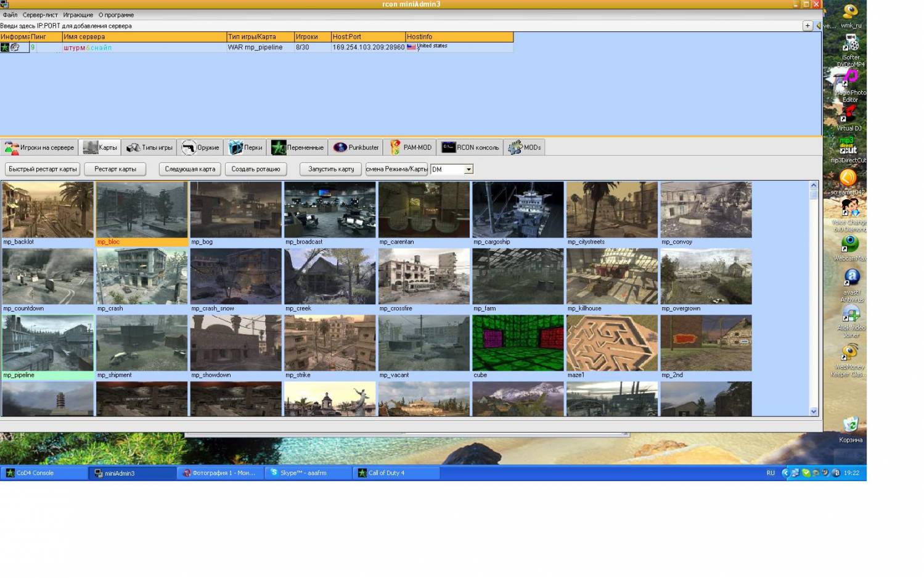Open the 'О программе' menu

point(116,15)
